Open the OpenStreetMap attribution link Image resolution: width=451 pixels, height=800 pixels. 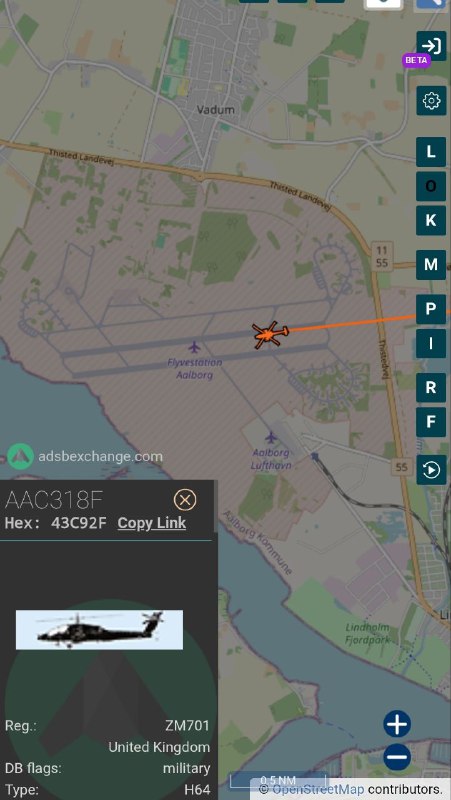click(x=318, y=789)
